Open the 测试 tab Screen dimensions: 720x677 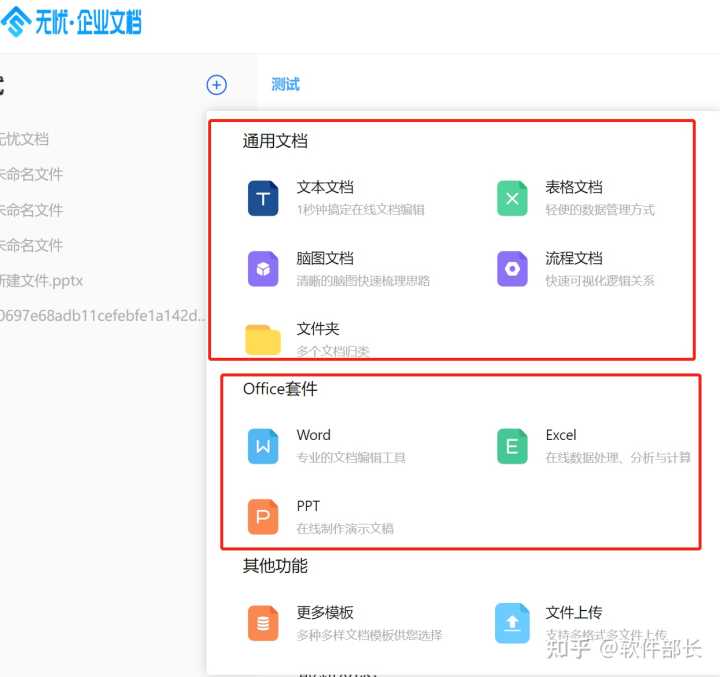pos(285,84)
